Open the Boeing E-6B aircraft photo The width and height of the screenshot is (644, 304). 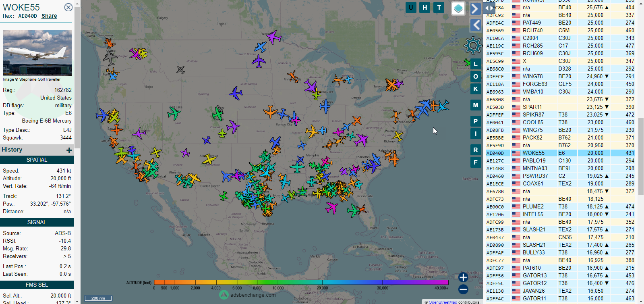37,53
